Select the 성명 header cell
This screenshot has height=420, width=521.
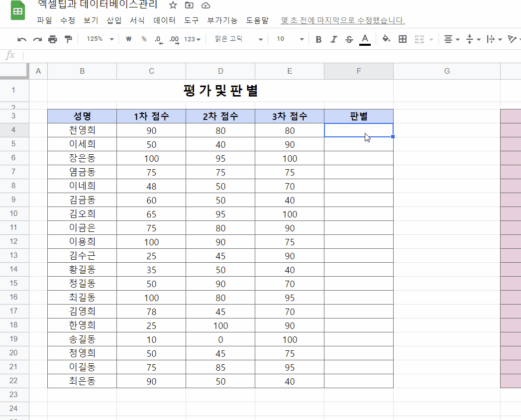pyautogui.click(x=82, y=116)
